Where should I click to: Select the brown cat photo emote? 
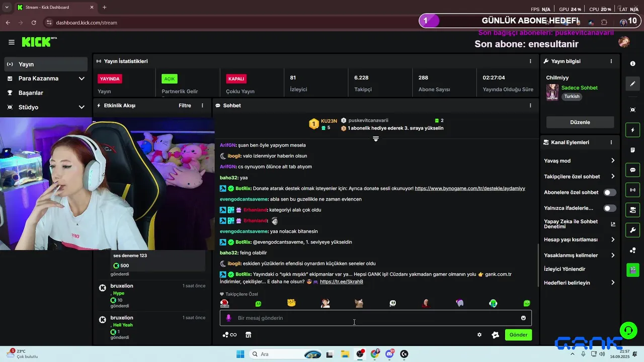(x=359, y=303)
